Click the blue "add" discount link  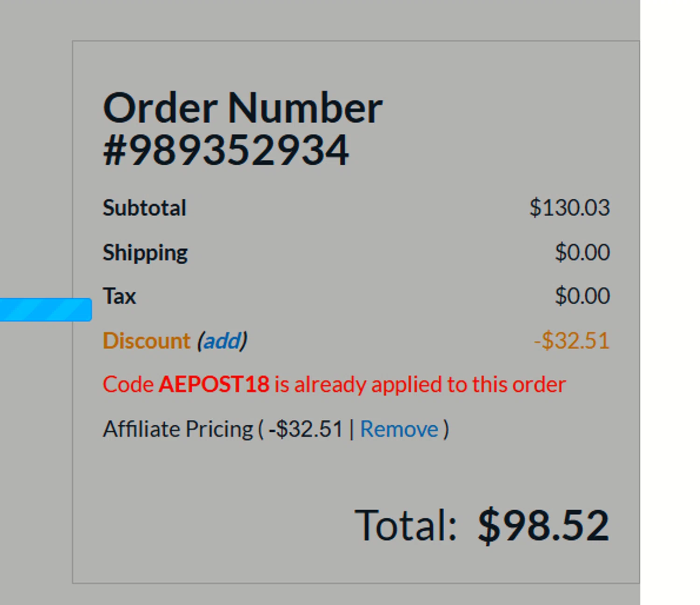tap(222, 341)
